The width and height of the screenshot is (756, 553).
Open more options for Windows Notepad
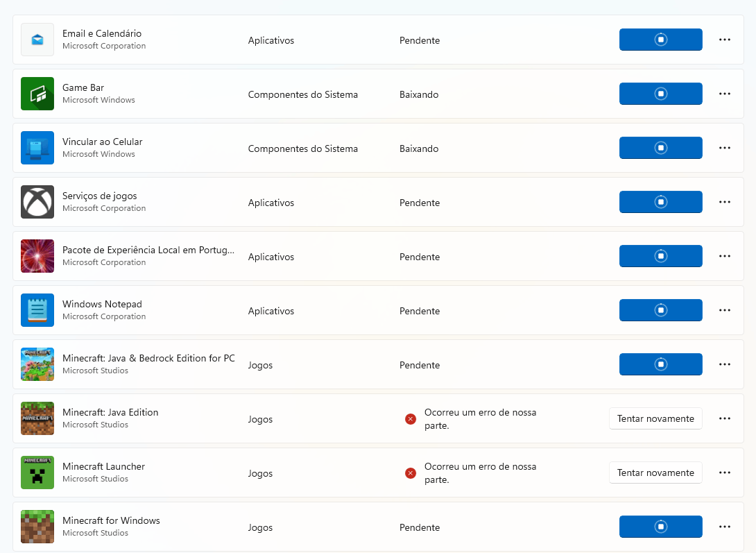(x=725, y=310)
